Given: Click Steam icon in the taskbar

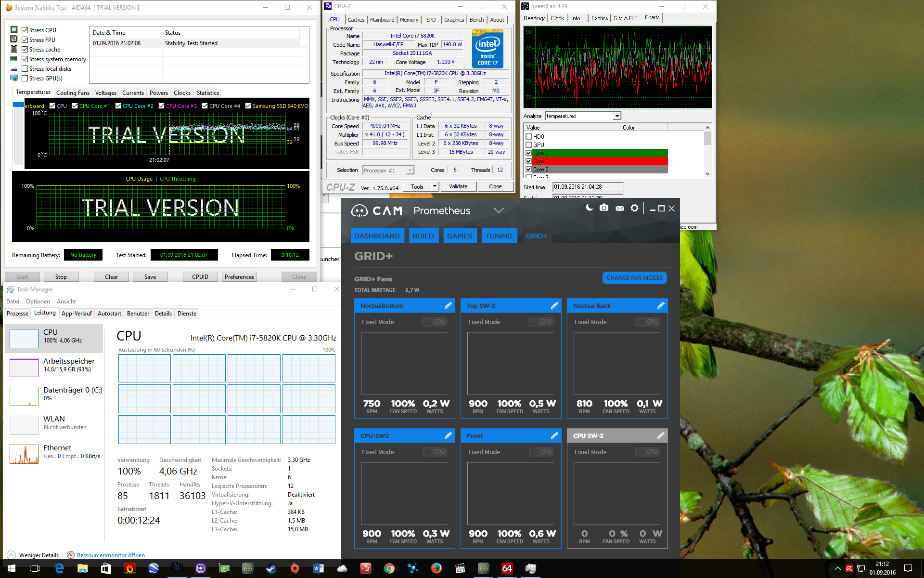Looking at the screenshot, I should pos(271,568).
